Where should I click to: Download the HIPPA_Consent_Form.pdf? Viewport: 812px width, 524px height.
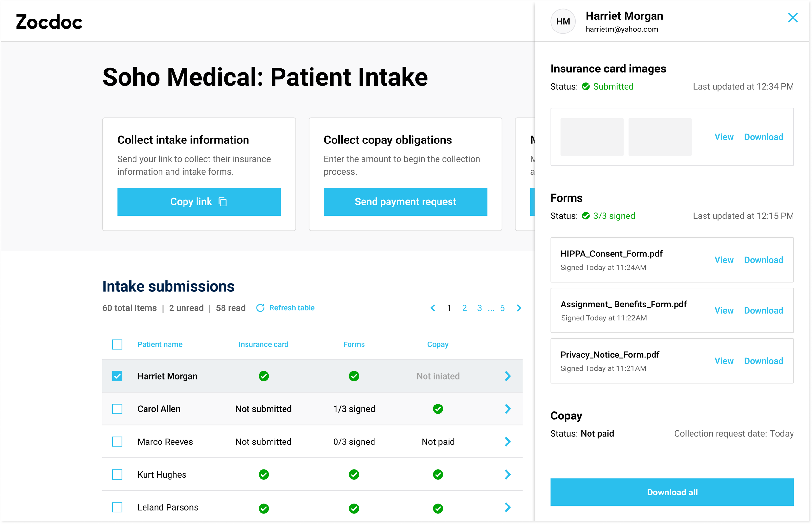tap(763, 260)
